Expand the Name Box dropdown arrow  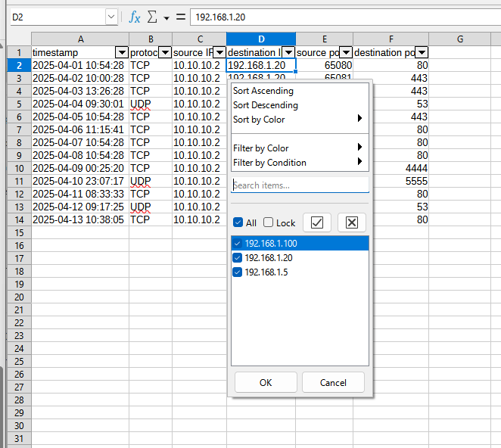coord(111,17)
